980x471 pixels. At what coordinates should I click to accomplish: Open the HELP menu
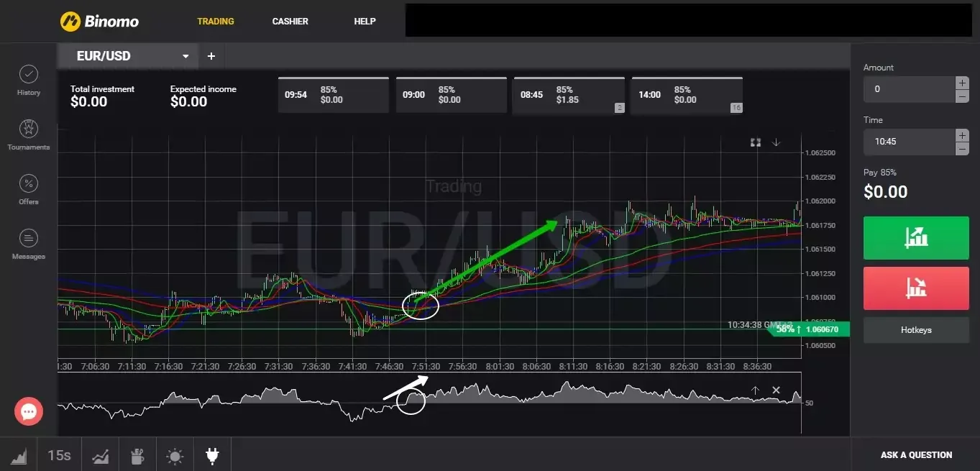(365, 22)
